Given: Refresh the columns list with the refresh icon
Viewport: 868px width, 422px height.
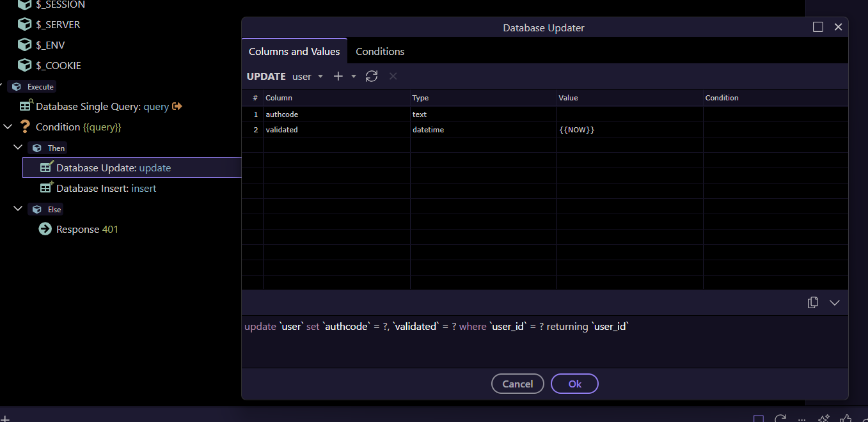Looking at the screenshot, I should (372, 76).
